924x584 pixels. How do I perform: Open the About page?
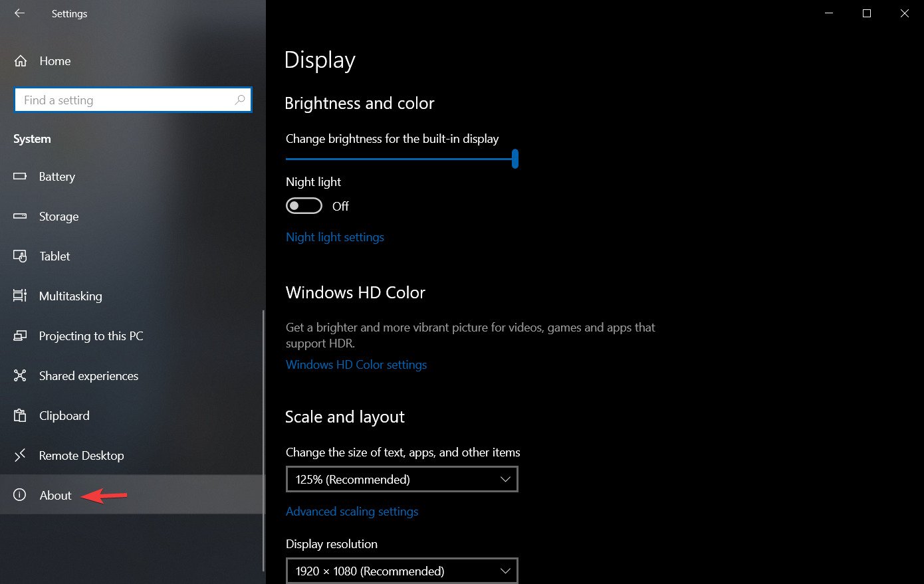point(132,494)
